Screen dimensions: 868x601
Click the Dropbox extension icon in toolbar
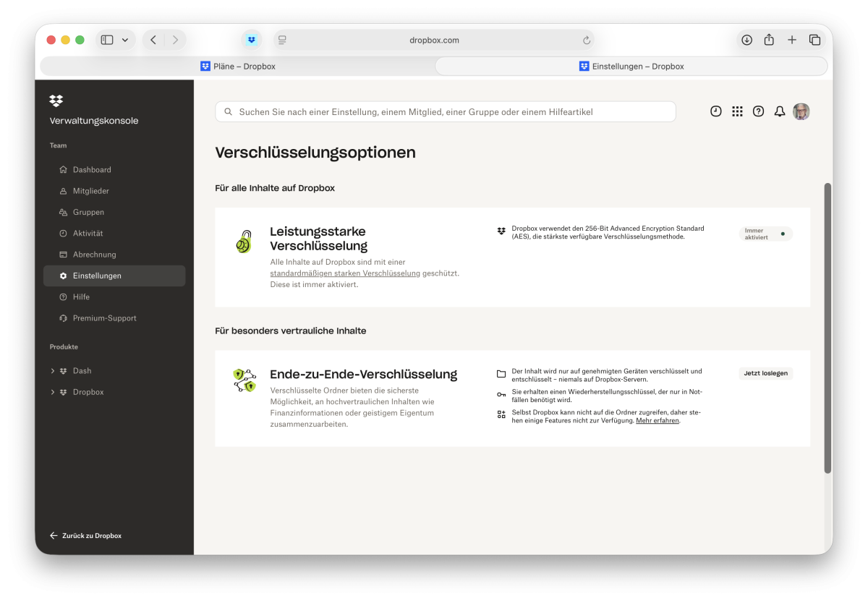coord(251,40)
